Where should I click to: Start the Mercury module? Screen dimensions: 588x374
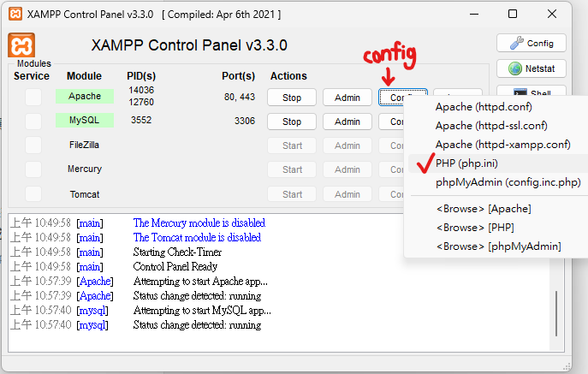pyautogui.click(x=292, y=169)
